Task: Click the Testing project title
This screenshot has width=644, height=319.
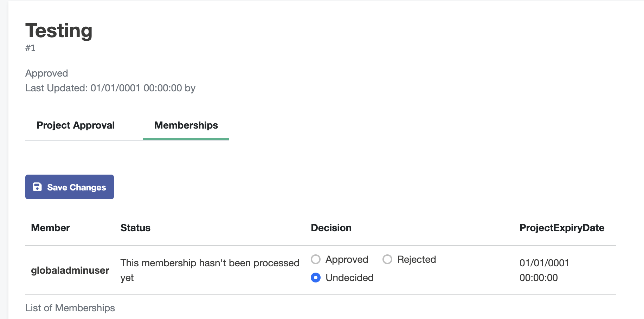Action: pyautogui.click(x=59, y=31)
